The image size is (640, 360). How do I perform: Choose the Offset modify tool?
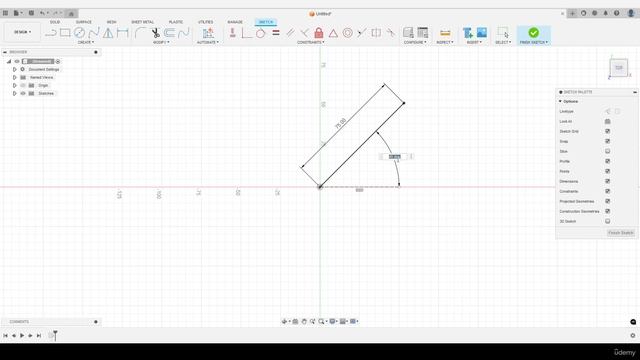169,33
